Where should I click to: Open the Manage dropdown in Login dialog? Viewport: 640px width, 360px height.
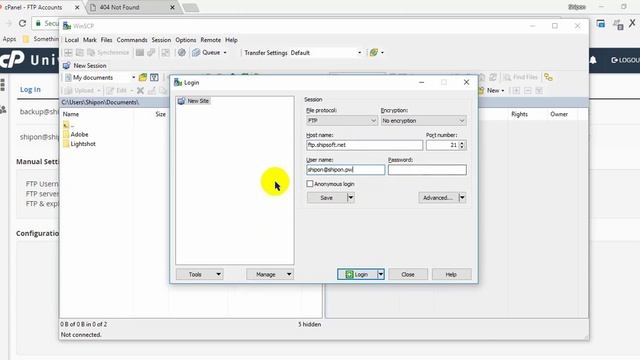coord(270,274)
